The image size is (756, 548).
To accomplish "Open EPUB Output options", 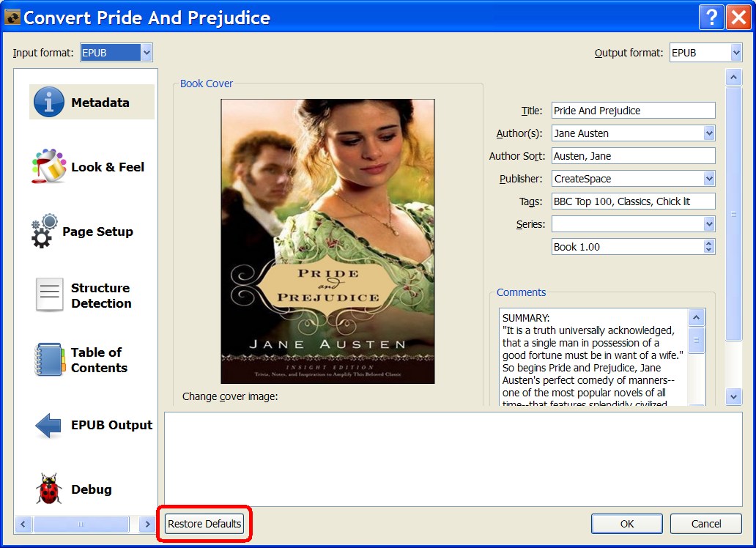I will (x=92, y=425).
